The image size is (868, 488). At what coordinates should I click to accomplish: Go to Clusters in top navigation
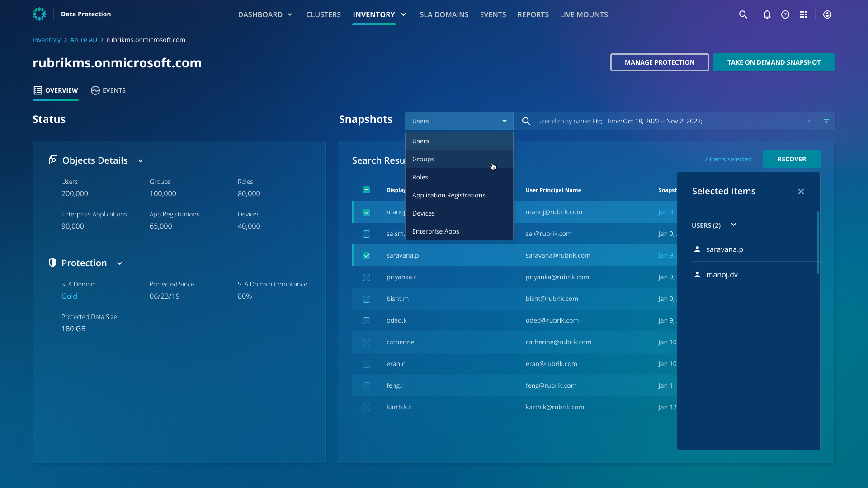(324, 14)
